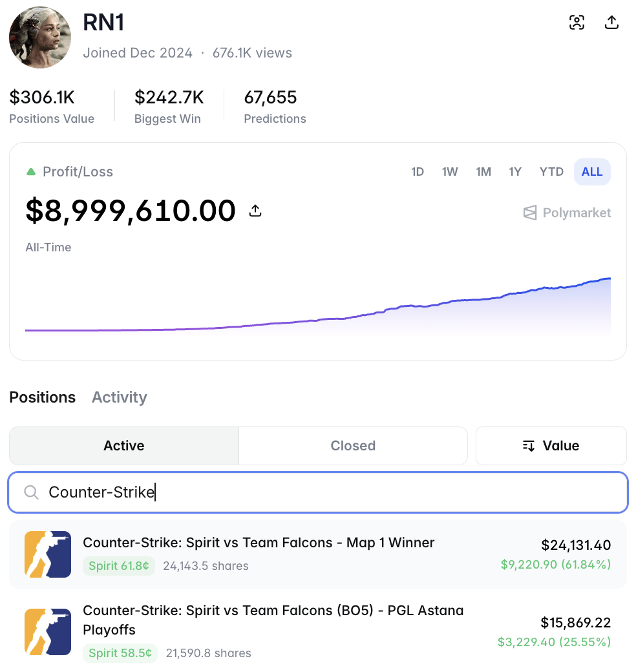
Task: Select the 1D time range
Action: click(x=418, y=172)
